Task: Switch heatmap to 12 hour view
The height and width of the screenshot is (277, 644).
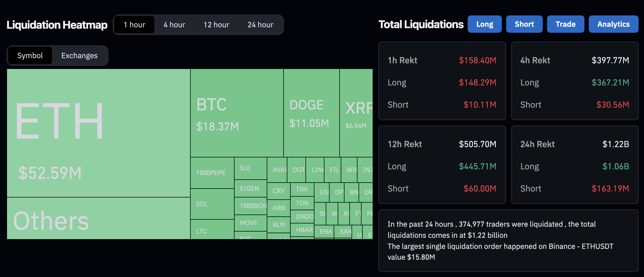Action: tap(216, 25)
